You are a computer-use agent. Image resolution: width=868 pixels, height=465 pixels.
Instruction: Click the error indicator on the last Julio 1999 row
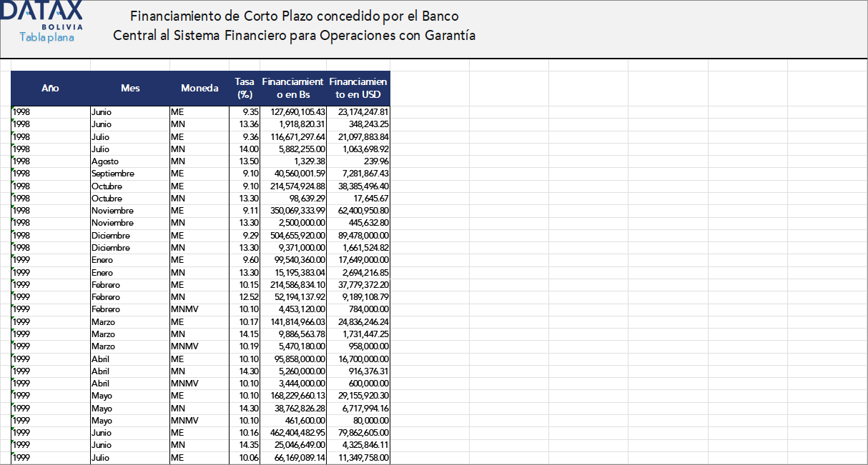[x=12, y=454]
